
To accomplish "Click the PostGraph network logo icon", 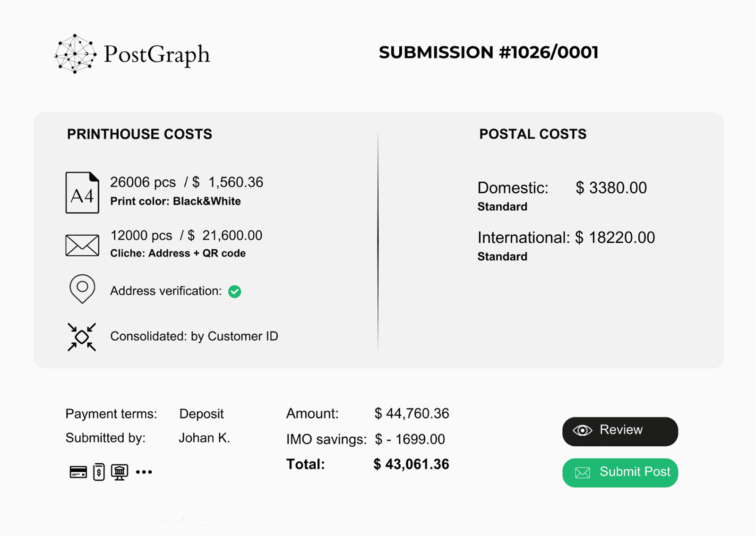I will (76, 54).
